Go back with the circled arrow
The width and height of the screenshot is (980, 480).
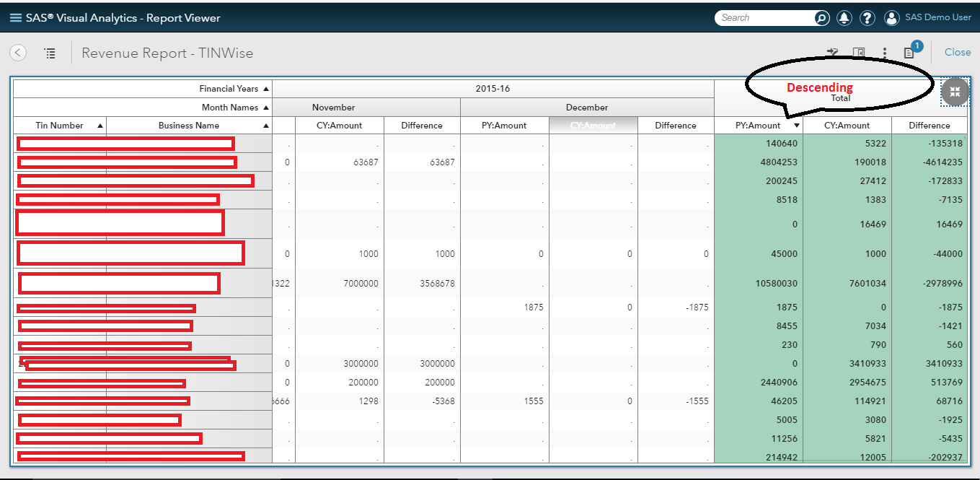click(x=18, y=53)
